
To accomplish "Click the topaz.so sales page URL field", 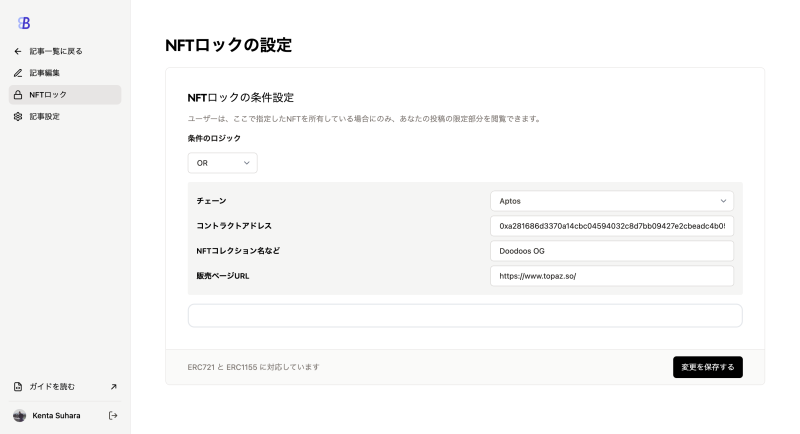I will pos(611,276).
